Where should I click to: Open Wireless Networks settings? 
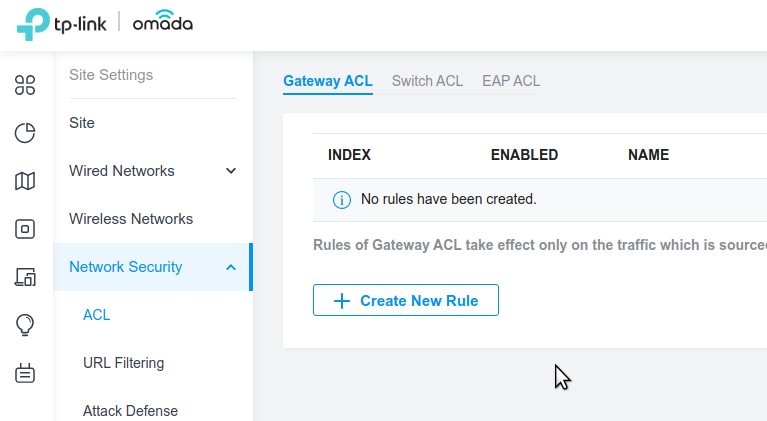(x=131, y=219)
